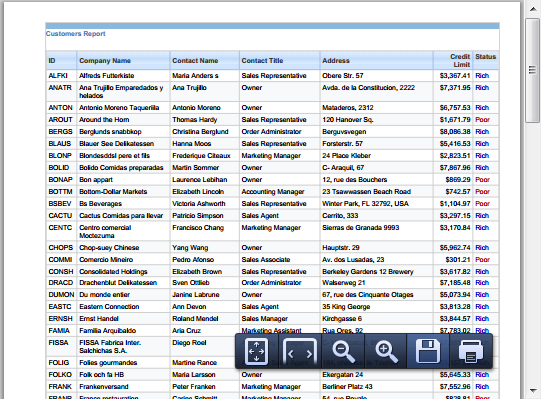Click the $8,086.38 credit limit cell

coord(453,132)
